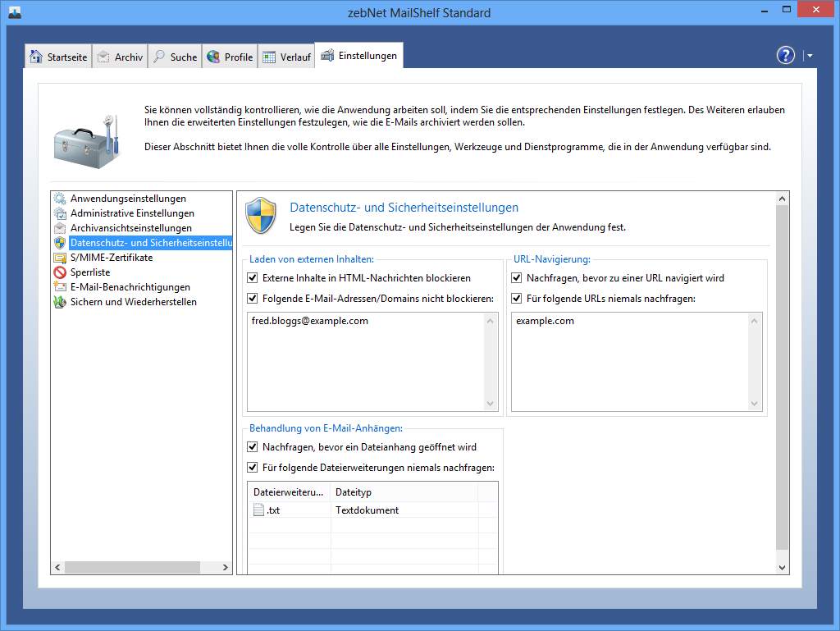Open S/MIME-Zertifikate settings
The width and height of the screenshot is (840, 631).
click(x=112, y=258)
